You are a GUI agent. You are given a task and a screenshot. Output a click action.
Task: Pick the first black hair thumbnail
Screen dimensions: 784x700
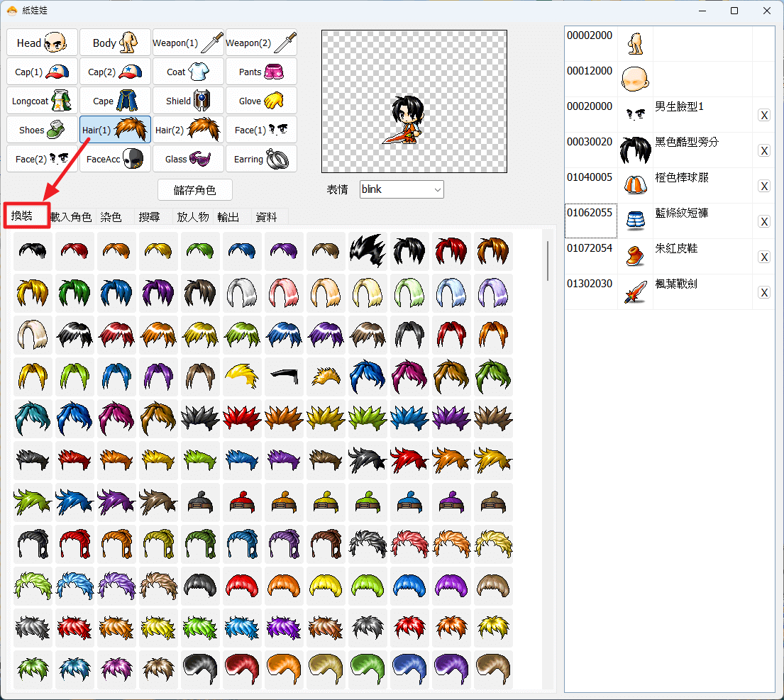[x=33, y=251]
